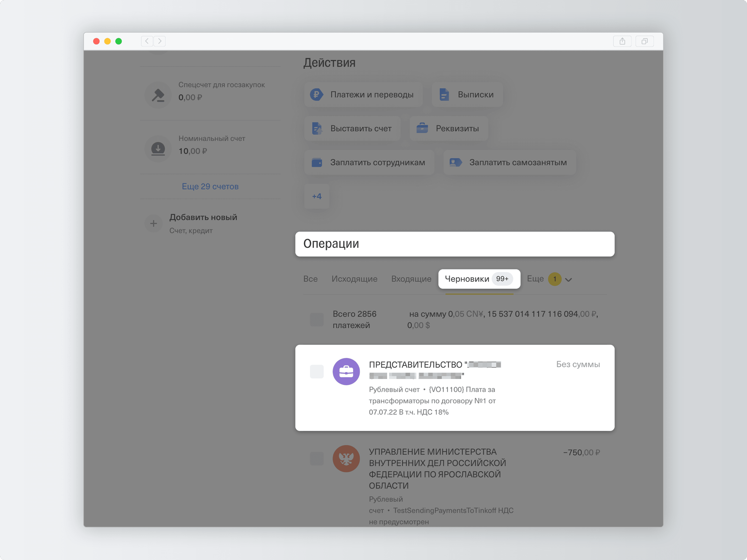Click Плата за трансформаторы description
This screenshot has height=560, width=747.
[432, 401]
